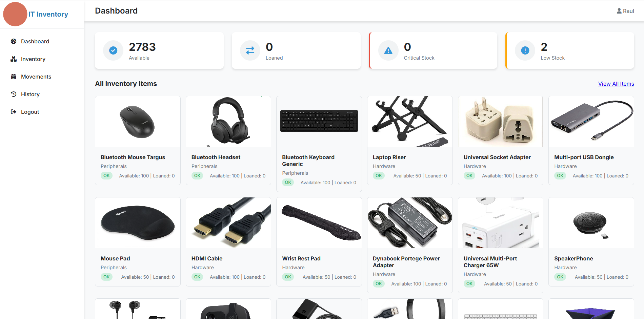This screenshot has width=644, height=319.
Task: Open the HDMI Cable product image
Action: coord(228,223)
